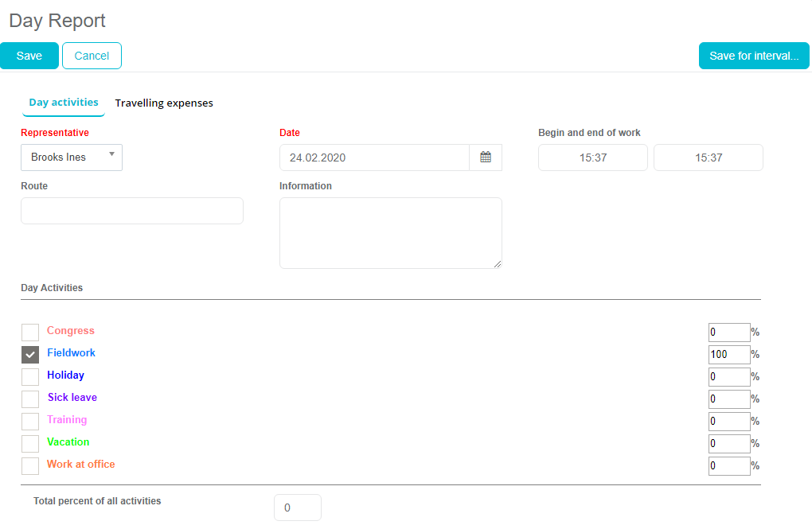The height and width of the screenshot is (529, 812).
Task: Focus the Information text area
Action: coord(390,233)
